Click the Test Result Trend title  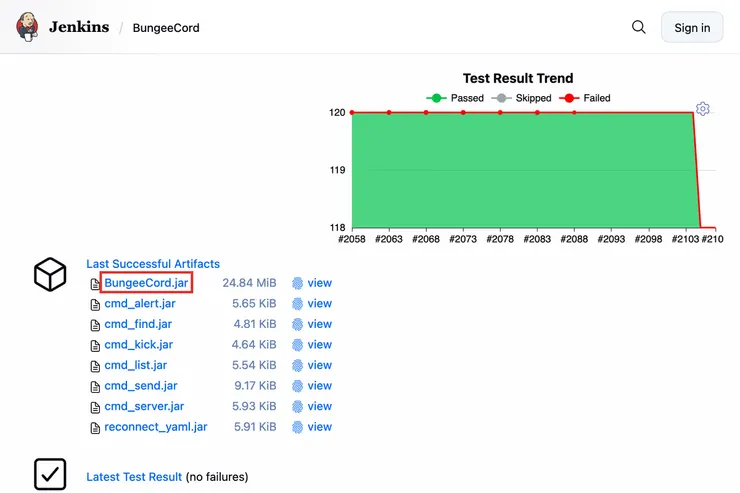pyautogui.click(x=518, y=78)
